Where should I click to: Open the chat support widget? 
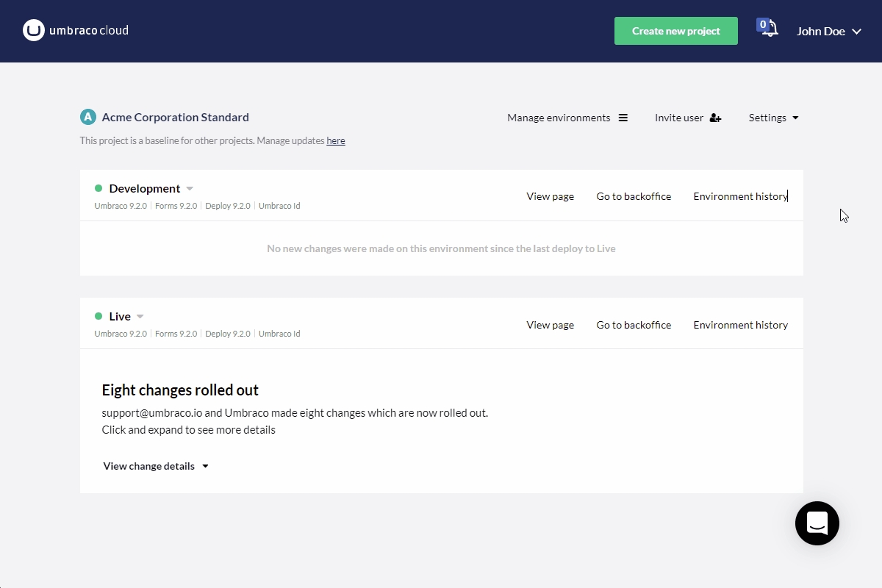817,523
